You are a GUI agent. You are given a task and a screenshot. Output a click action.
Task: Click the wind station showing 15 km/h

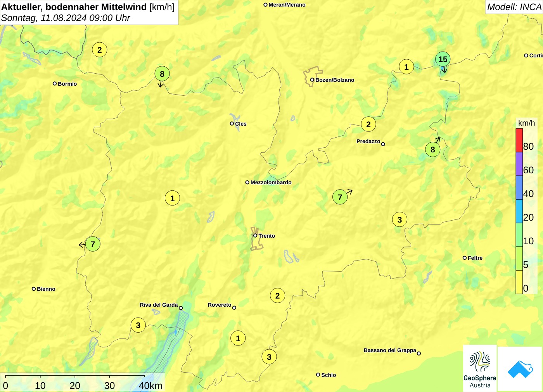click(x=443, y=59)
